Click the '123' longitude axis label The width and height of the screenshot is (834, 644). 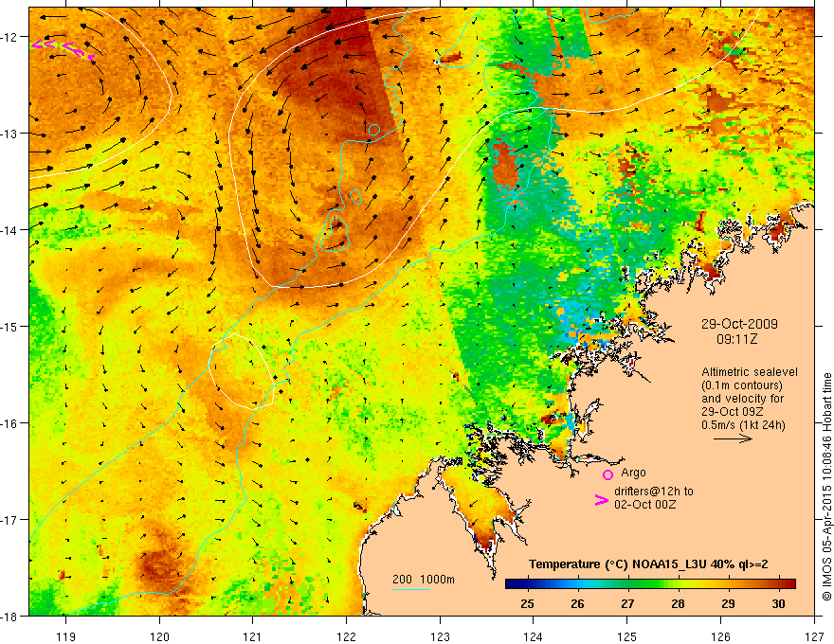440,636
